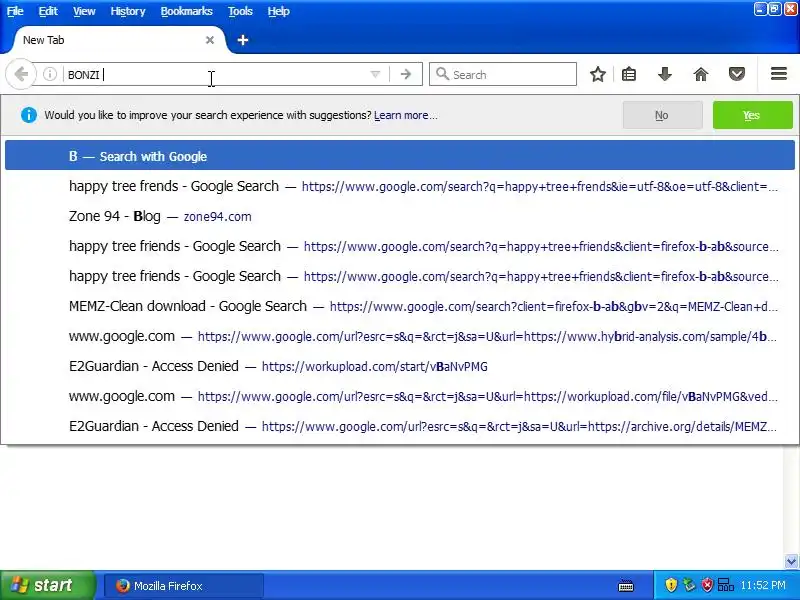The height and width of the screenshot is (600, 800).
Task: Select E2Guardian workupload.com/start result
Action: point(399,366)
